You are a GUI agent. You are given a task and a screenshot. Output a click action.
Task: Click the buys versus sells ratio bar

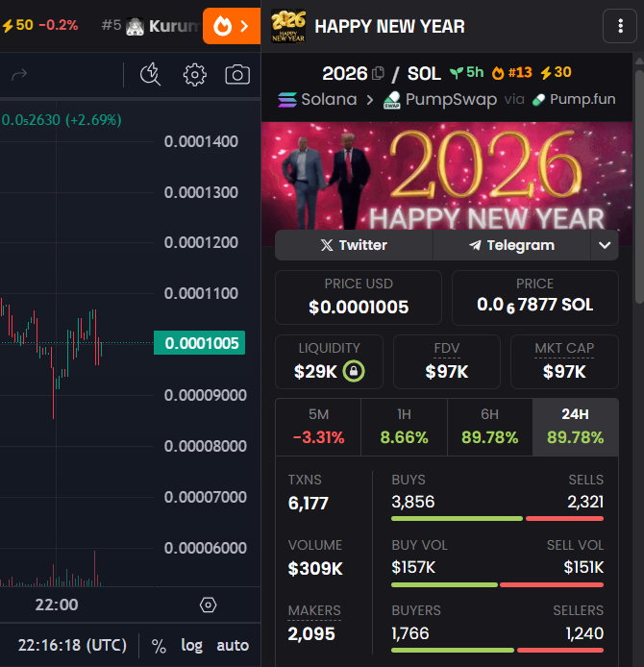pos(497,519)
